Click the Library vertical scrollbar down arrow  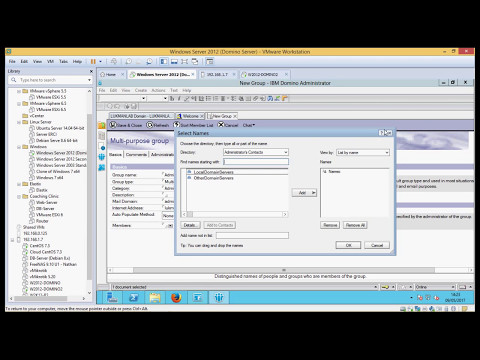coord(89,293)
